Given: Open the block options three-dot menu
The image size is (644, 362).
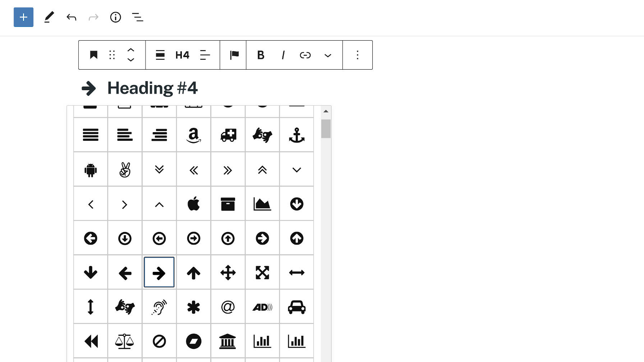Looking at the screenshot, I should pos(357,55).
